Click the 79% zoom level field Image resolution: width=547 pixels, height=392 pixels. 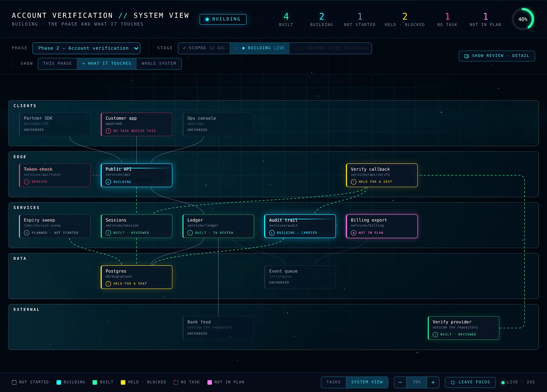[417, 382]
